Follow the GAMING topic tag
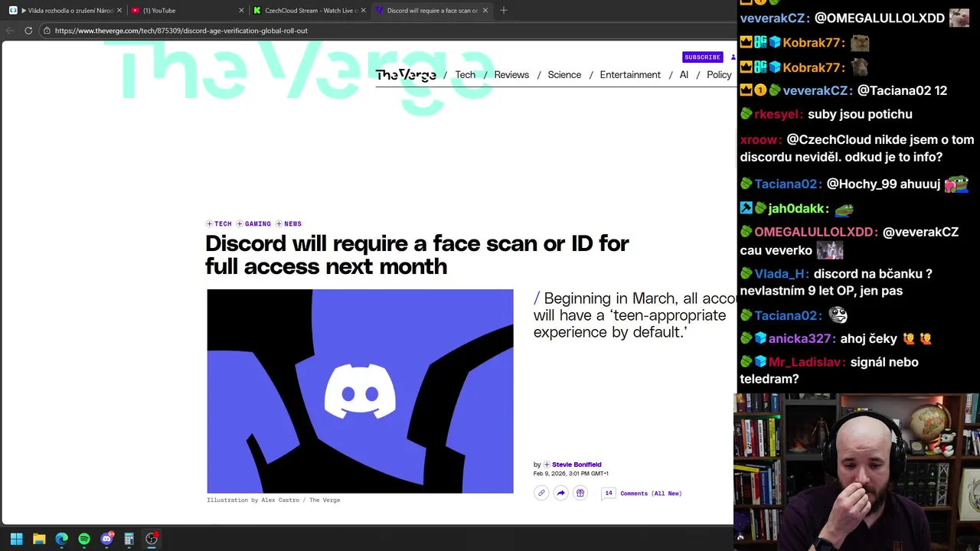 tap(258, 224)
